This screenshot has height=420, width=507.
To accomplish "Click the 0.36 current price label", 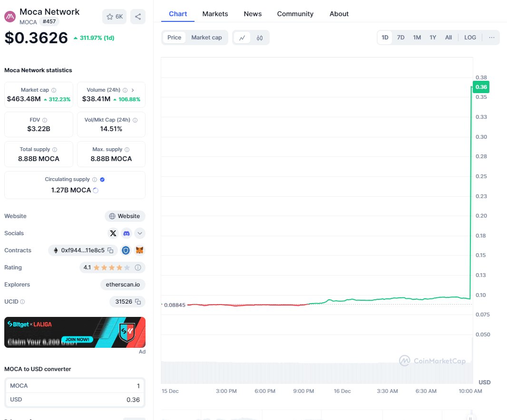I will pos(481,87).
